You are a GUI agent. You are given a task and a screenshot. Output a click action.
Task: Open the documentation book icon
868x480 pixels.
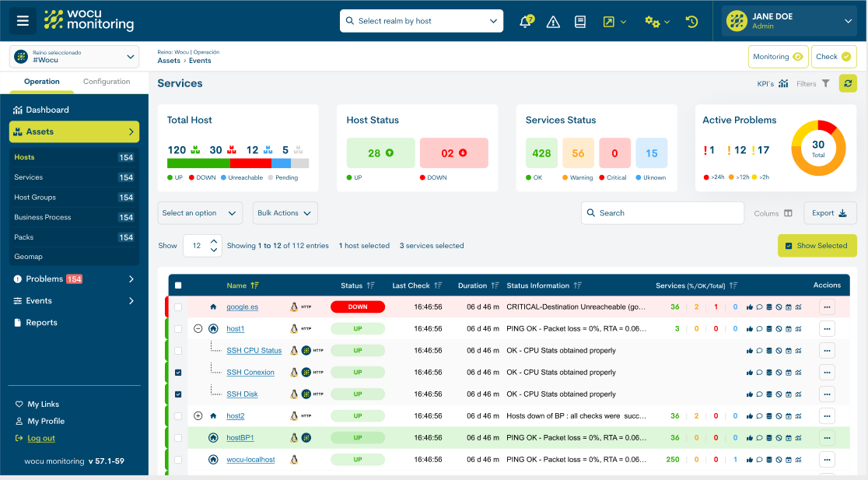[x=580, y=22]
